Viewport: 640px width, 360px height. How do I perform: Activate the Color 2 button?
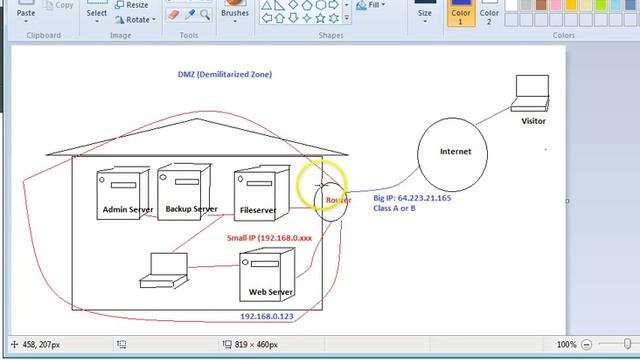tap(489, 13)
